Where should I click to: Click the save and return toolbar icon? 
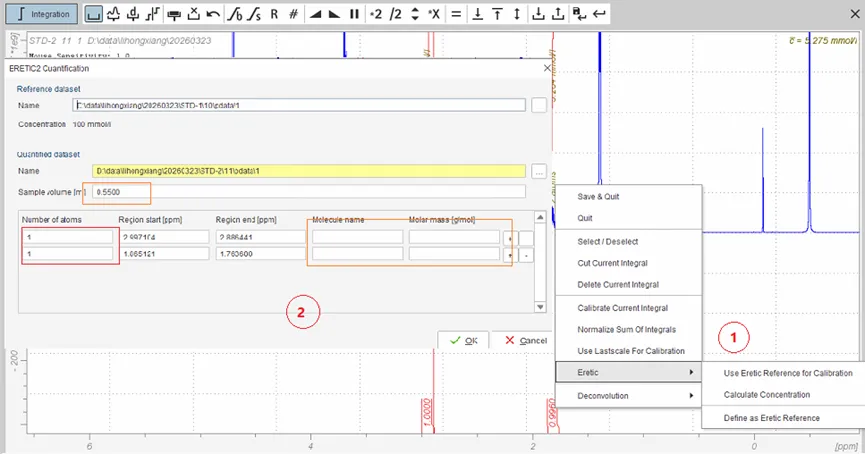tap(579, 14)
